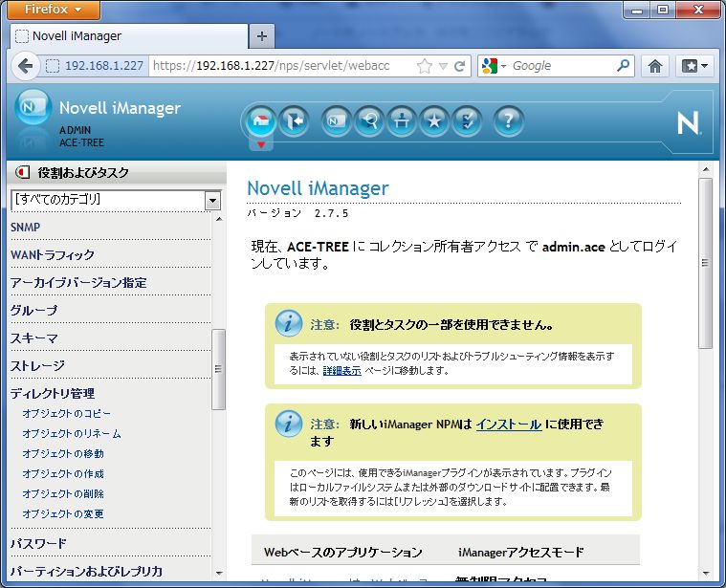The width and height of the screenshot is (726, 588).
Task: Click the Exit/logout flag icon
Action: coord(294,121)
